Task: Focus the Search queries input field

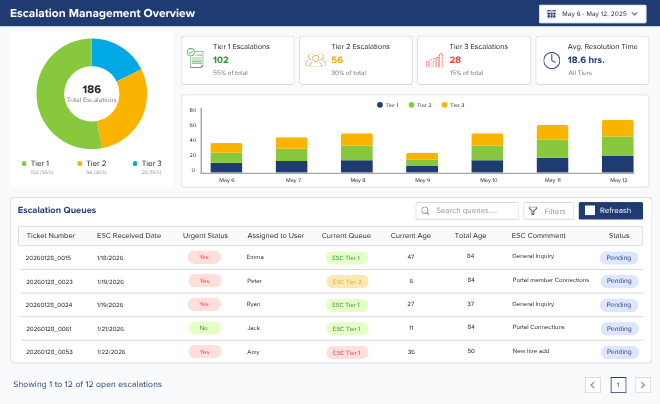Action: click(x=467, y=211)
